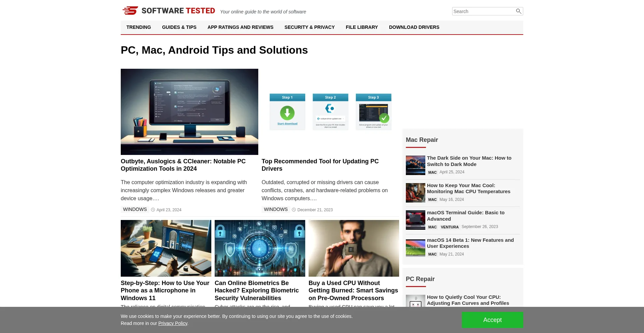Open macOS Terminal Guide: Basic to Advanced

[x=466, y=216]
